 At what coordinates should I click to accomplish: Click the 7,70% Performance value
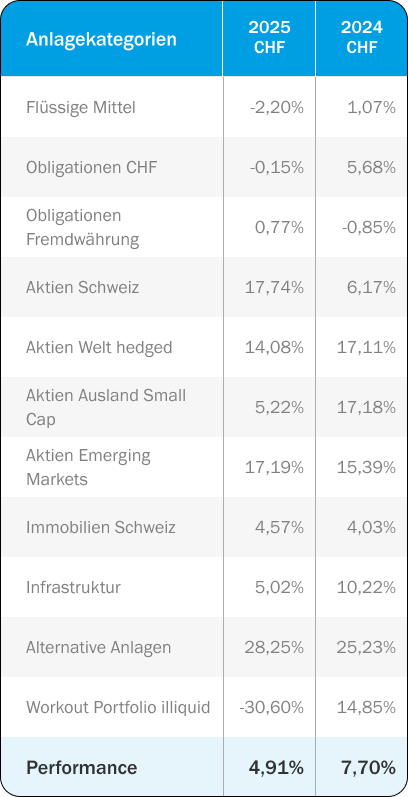[x=368, y=768]
